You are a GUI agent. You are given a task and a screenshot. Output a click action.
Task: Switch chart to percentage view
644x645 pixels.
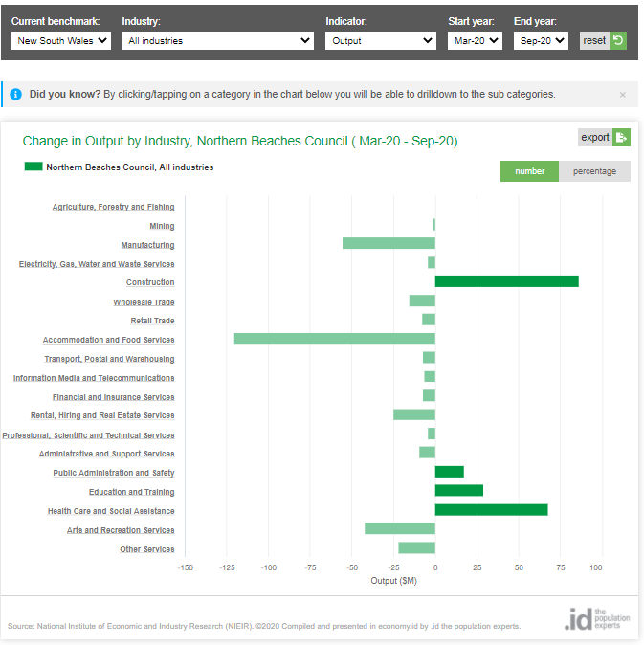(x=594, y=171)
